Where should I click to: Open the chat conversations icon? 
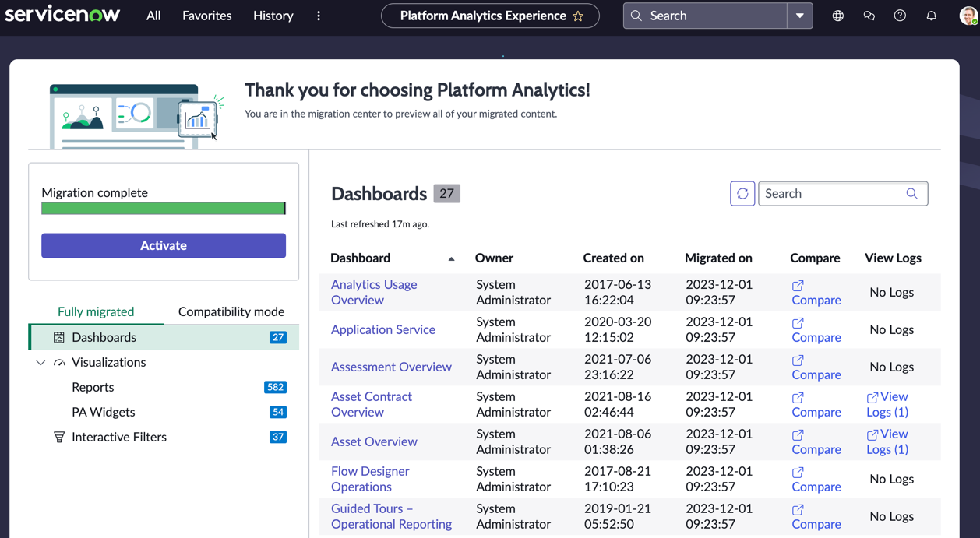[x=869, y=16]
